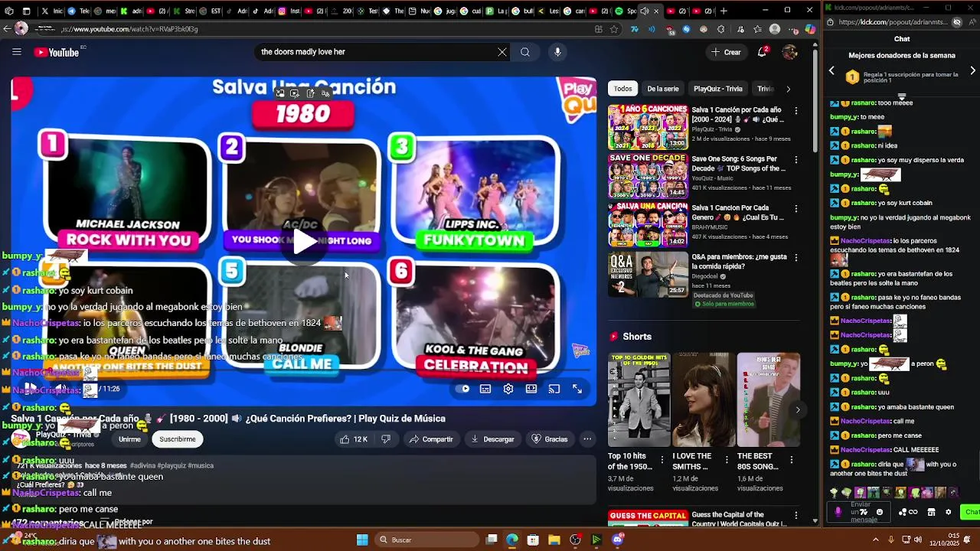Cast the video to a device

pos(554,389)
